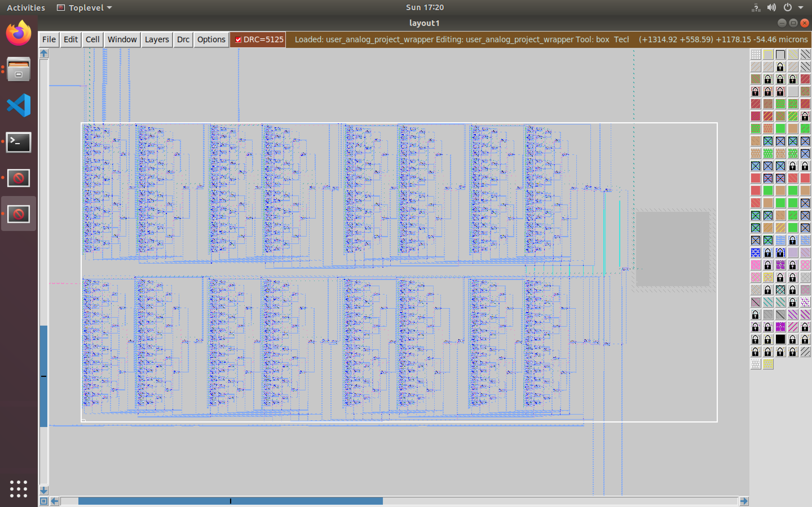The height and width of the screenshot is (507, 812).
Task: Select the bright blue triangle-pattern layer swatch
Action: [x=755, y=252]
